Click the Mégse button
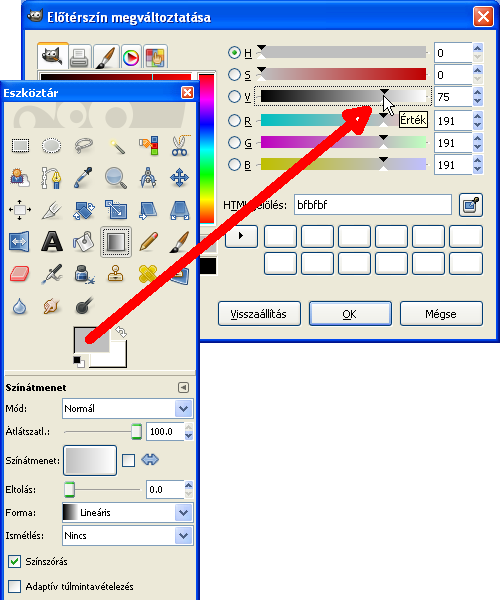 441,314
